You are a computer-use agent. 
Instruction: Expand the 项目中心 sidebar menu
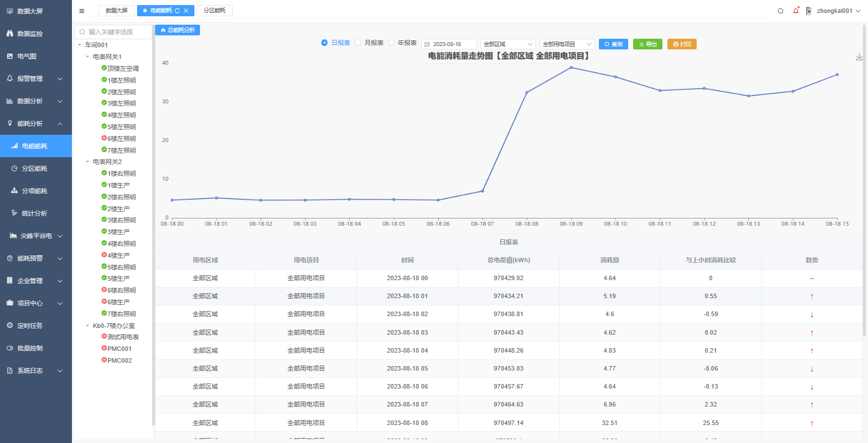[x=36, y=303]
